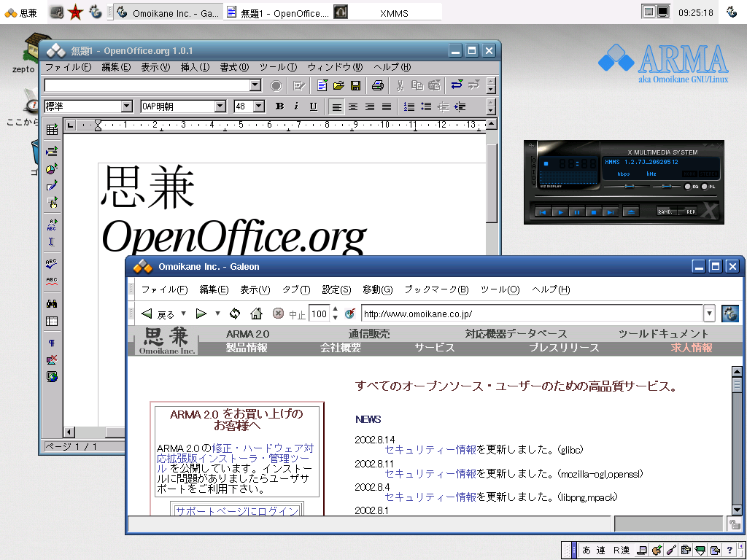Click the Reload icon in Galeon toolbar
This screenshot has height=560, width=747.
click(x=235, y=314)
